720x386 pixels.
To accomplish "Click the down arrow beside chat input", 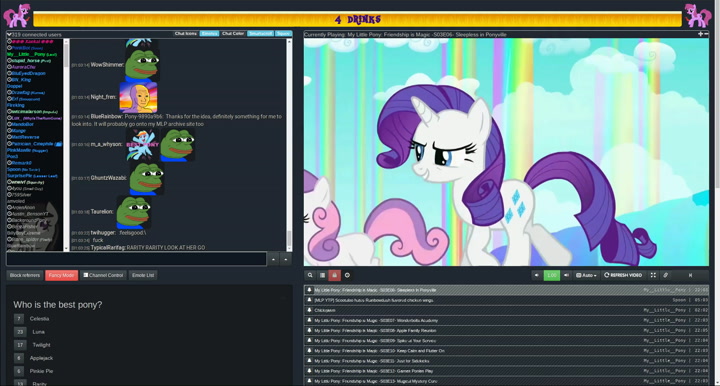I will [x=286, y=259].
